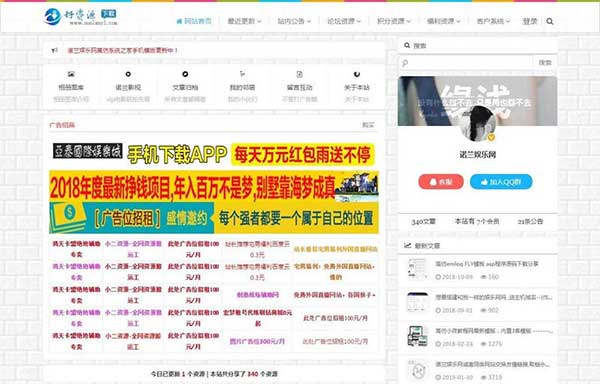The height and width of the screenshot is (384, 600).
Task: Click the magnifier icon inside the search field
Action: (405, 63)
